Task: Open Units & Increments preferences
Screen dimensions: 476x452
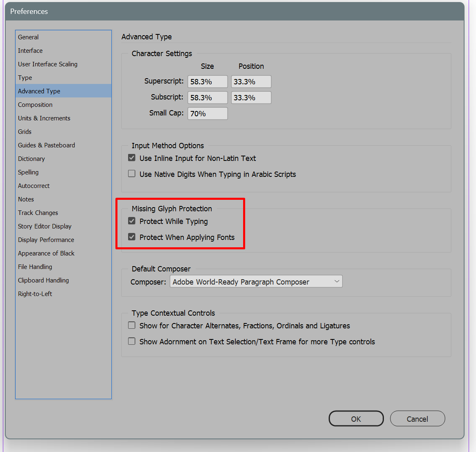Action: (63, 118)
